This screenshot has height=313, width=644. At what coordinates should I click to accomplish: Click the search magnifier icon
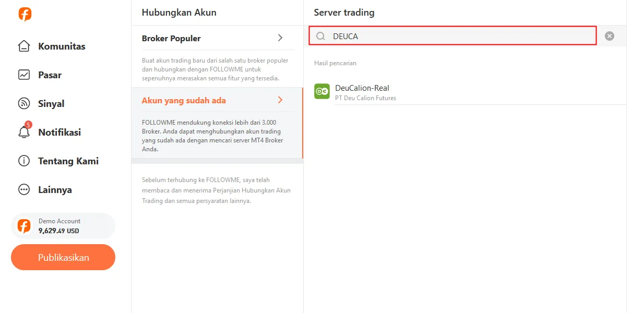pos(321,36)
